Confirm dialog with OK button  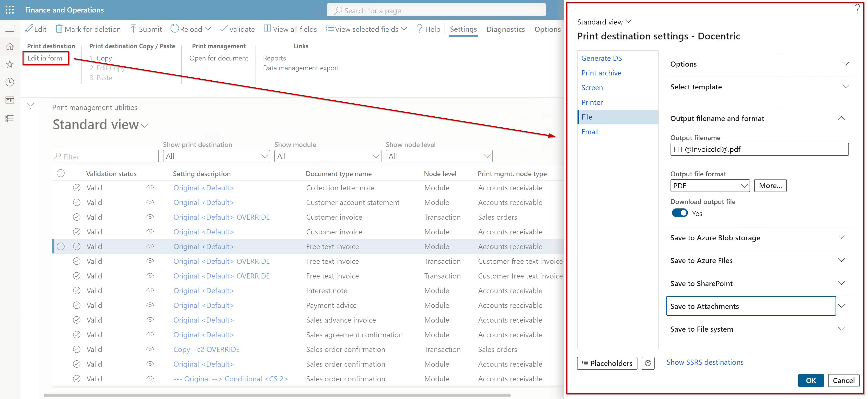(810, 380)
